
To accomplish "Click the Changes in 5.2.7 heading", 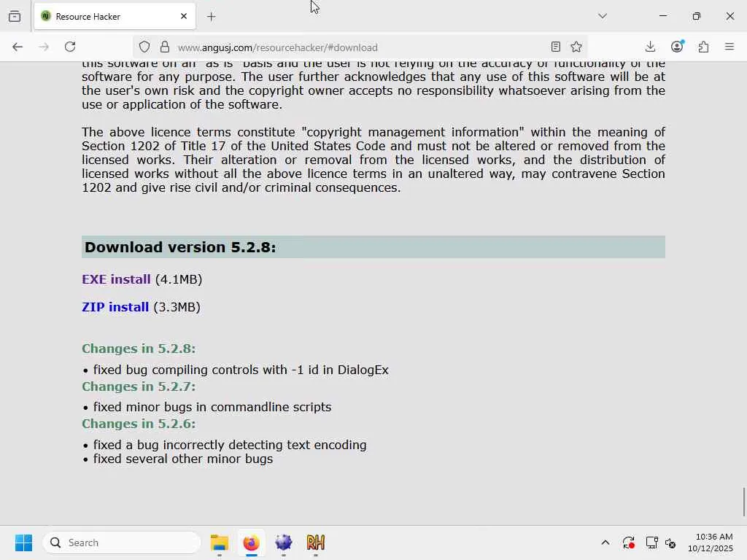I will pos(139,386).
